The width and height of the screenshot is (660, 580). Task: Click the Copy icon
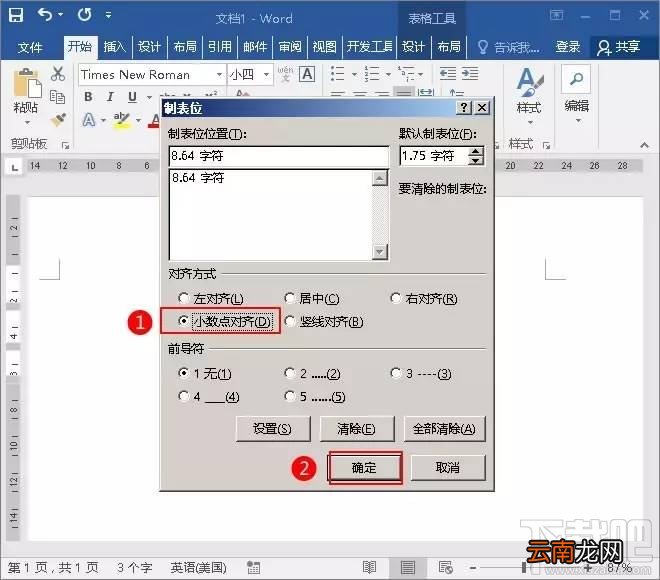coord(58,97)
